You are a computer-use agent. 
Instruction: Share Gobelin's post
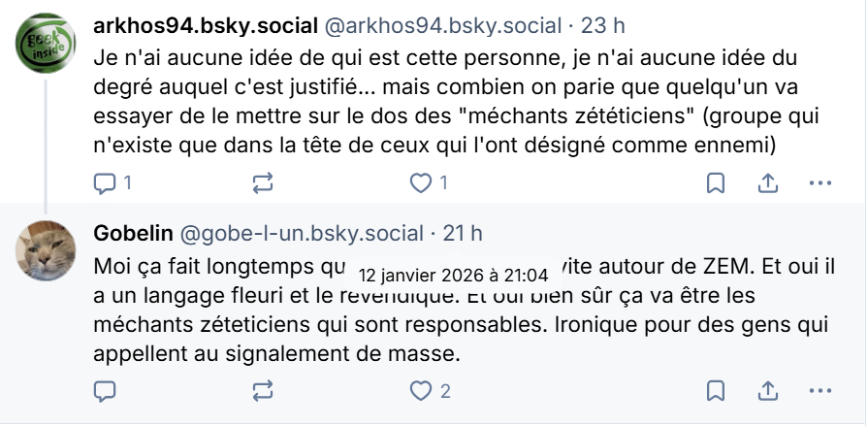[x=767, y=391]
